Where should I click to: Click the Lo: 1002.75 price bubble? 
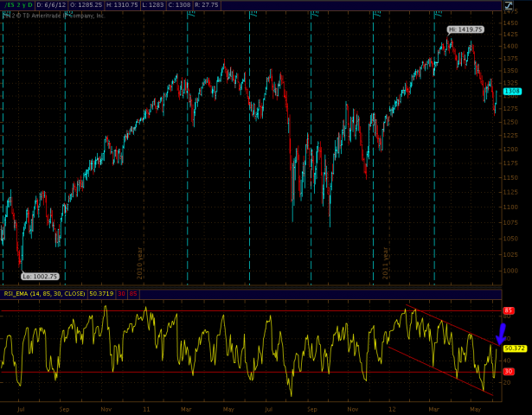tap(41, 276)
